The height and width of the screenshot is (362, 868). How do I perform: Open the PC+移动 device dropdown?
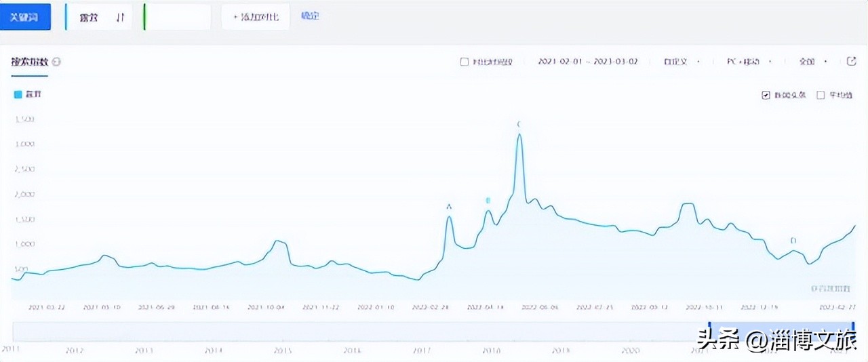pos(749,62)
